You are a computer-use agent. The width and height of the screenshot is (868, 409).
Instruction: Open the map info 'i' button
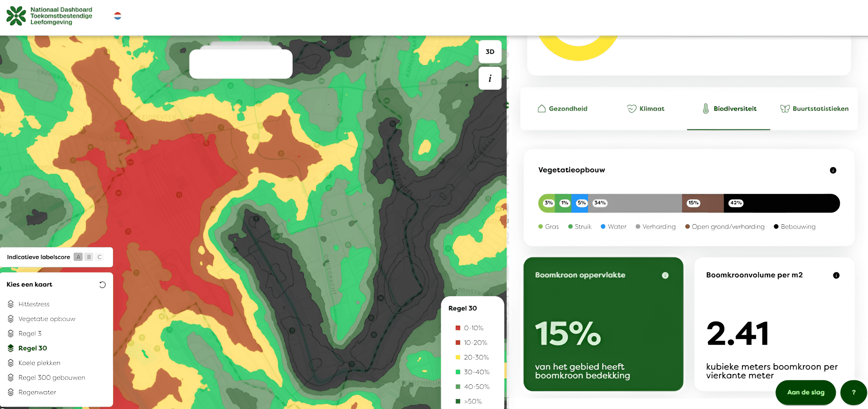click(x=490, y=78)
